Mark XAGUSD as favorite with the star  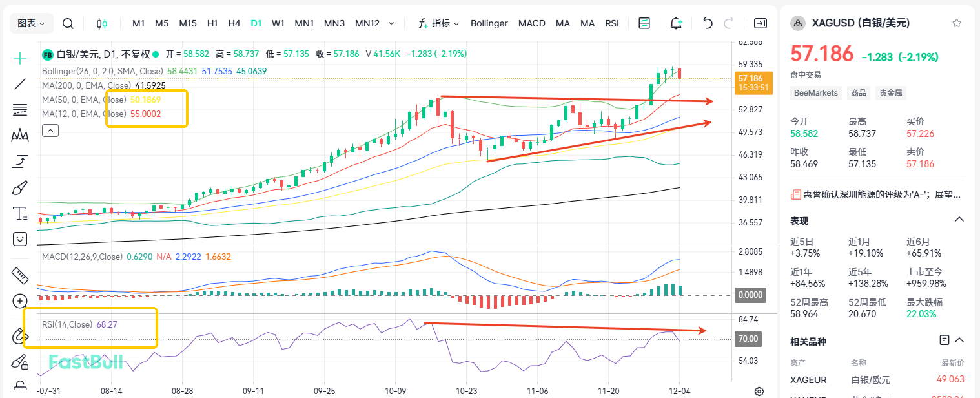956,22
